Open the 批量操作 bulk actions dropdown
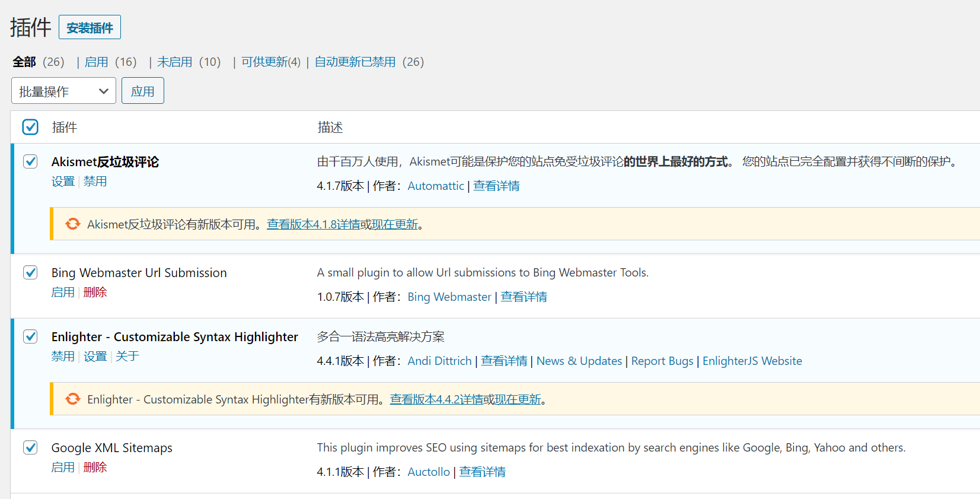This screenshot has width=980, height=499. tap(63, 91)
